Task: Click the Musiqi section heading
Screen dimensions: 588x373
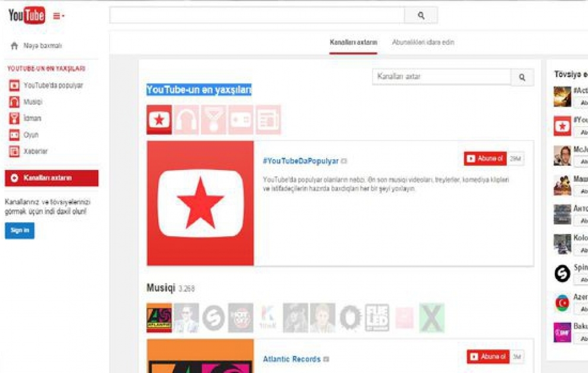Action: (x=161, y=288)
